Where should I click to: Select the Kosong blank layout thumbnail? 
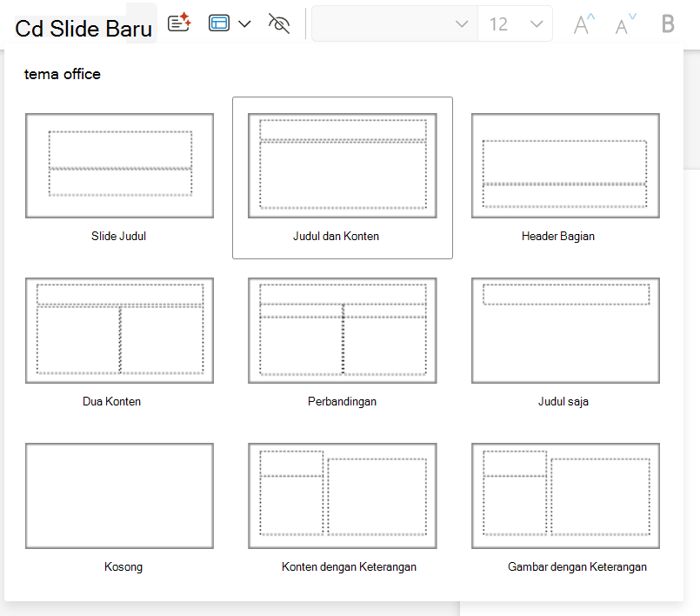click(120, 496)
